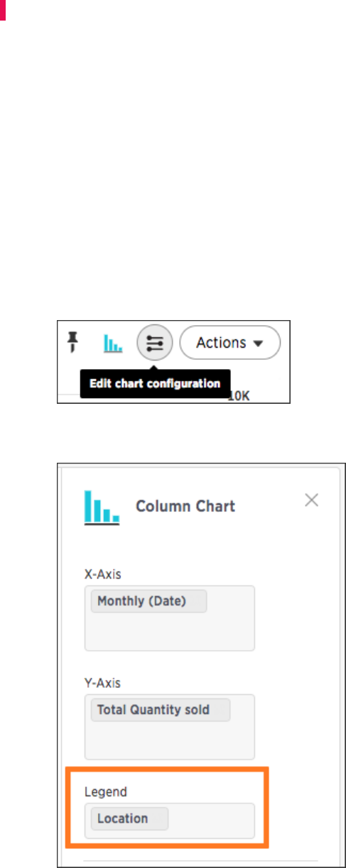The image size is (346, 868).
Task: Pin the chart using the pushpin icon
Action: coord(72,343)
